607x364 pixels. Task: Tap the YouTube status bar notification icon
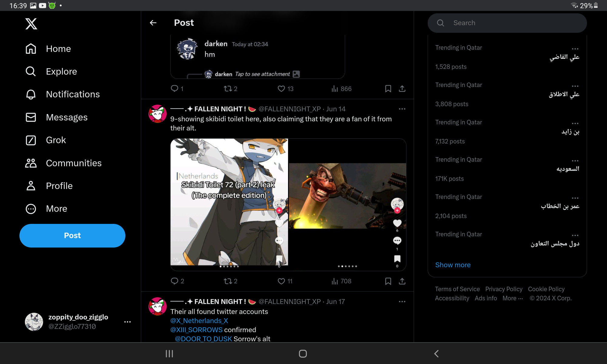tap(42, 5)
